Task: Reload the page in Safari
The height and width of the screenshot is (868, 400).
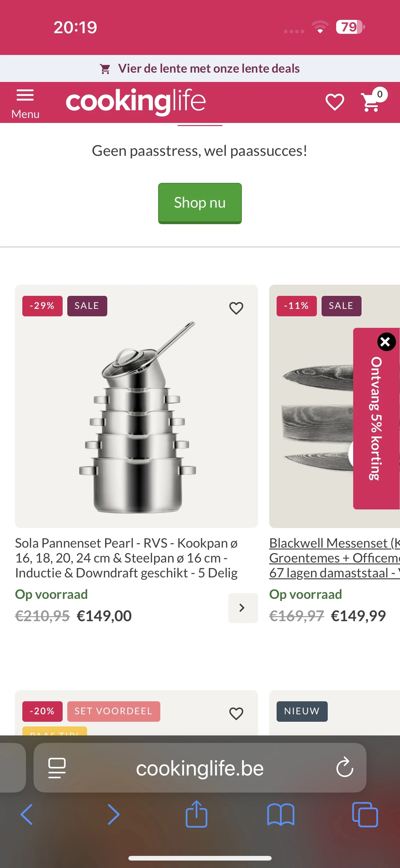Action: [x=344, y=768]
